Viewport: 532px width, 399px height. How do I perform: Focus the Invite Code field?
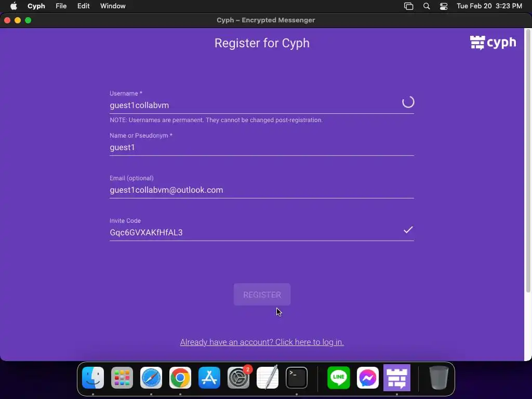(x=262, y=232)
